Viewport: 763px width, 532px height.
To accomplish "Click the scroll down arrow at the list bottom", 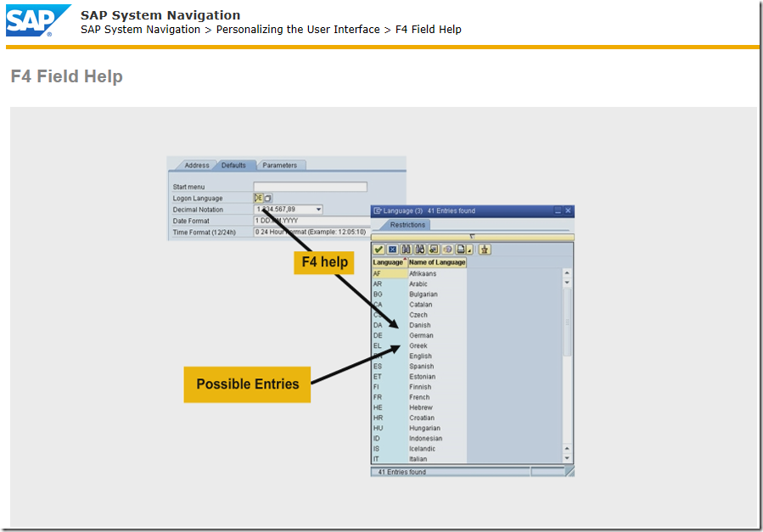I will pyautogui.click(x=567, y=458).
